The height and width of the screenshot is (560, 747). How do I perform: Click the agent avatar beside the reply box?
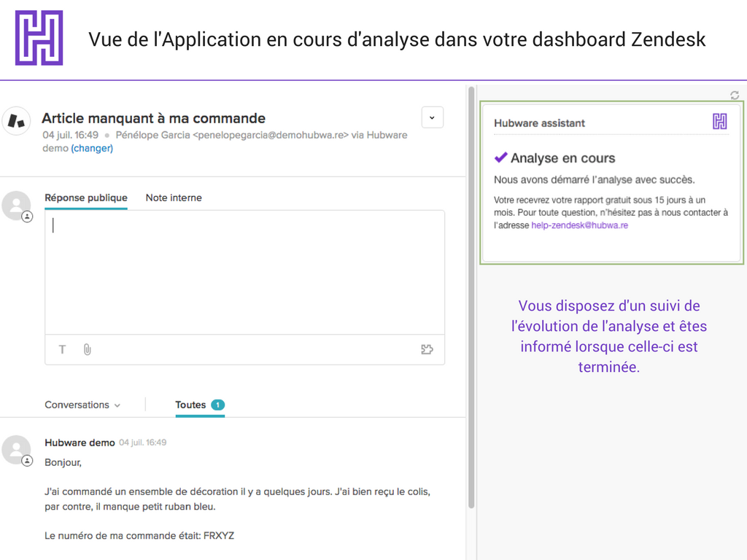point(17,206)
